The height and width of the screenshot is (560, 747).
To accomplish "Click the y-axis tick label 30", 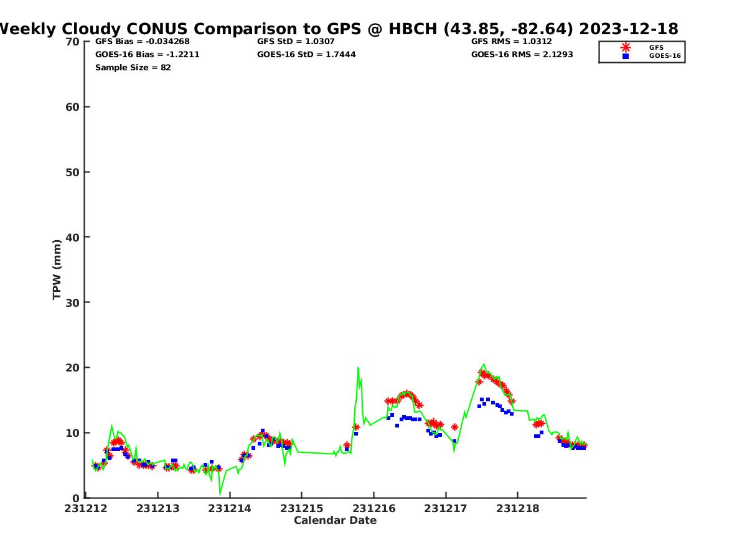I will [x=73, y=302].
